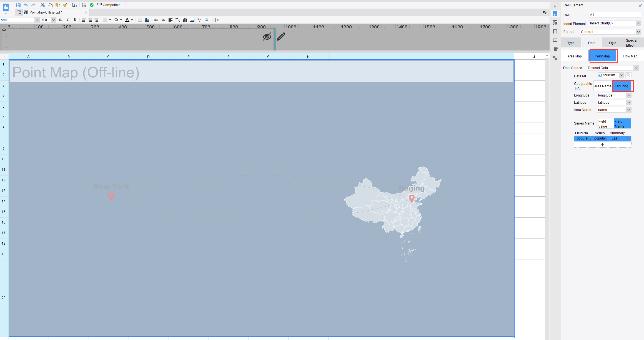Insert an image into the report
The height and width of the screenshot is (340, 644).
pyautogui.click(x=192, y=20)
